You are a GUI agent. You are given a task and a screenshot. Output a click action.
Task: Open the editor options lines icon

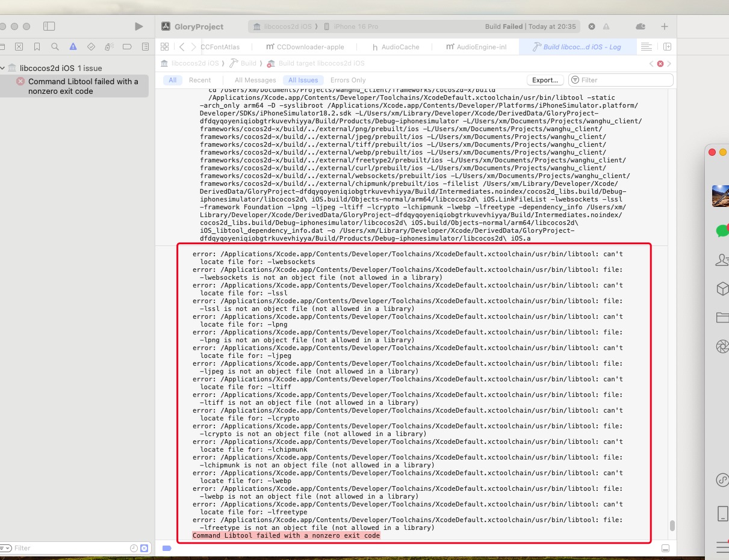pyautogui.click(x=646, y=46)
